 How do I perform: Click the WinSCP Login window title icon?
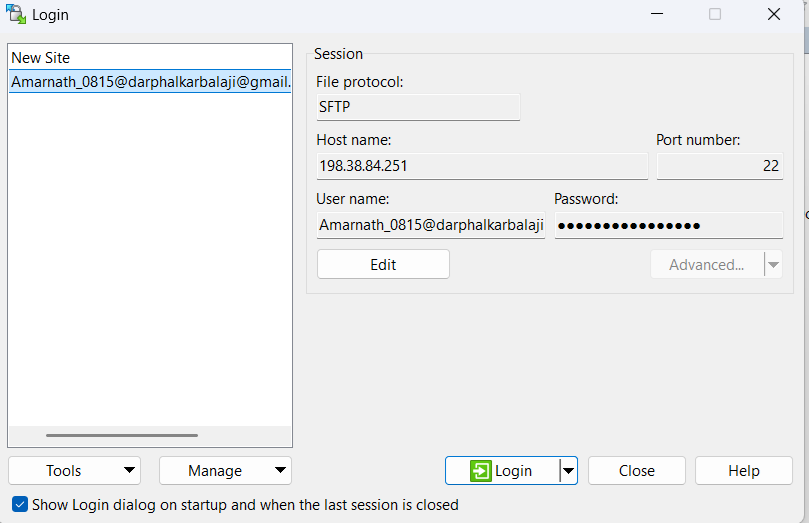[x=15, y=14]
